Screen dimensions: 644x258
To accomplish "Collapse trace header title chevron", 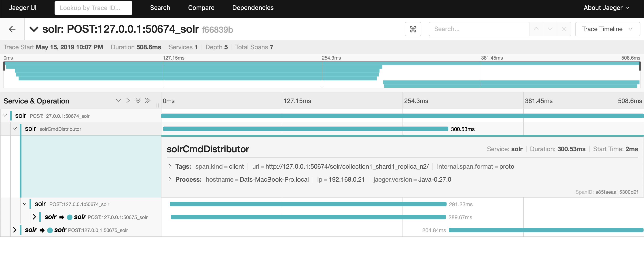I will click(x=34, y=29).
